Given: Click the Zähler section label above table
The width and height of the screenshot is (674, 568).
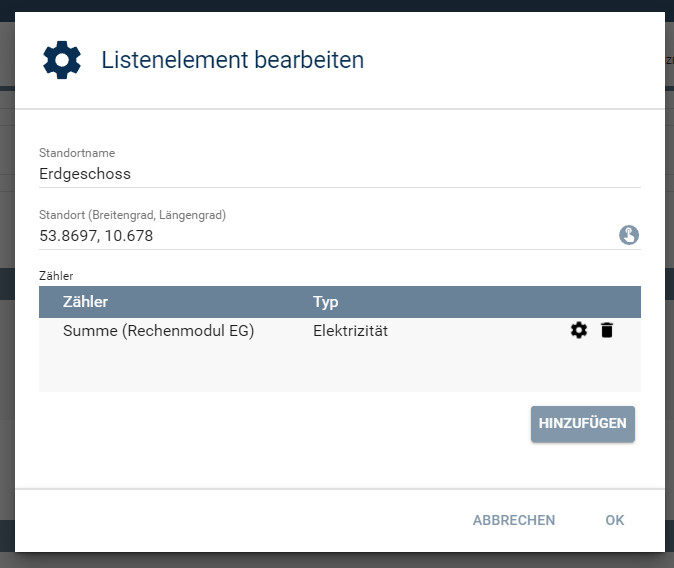Looking at the screenshot, I should pyautogui.click(x=56, y=275).
